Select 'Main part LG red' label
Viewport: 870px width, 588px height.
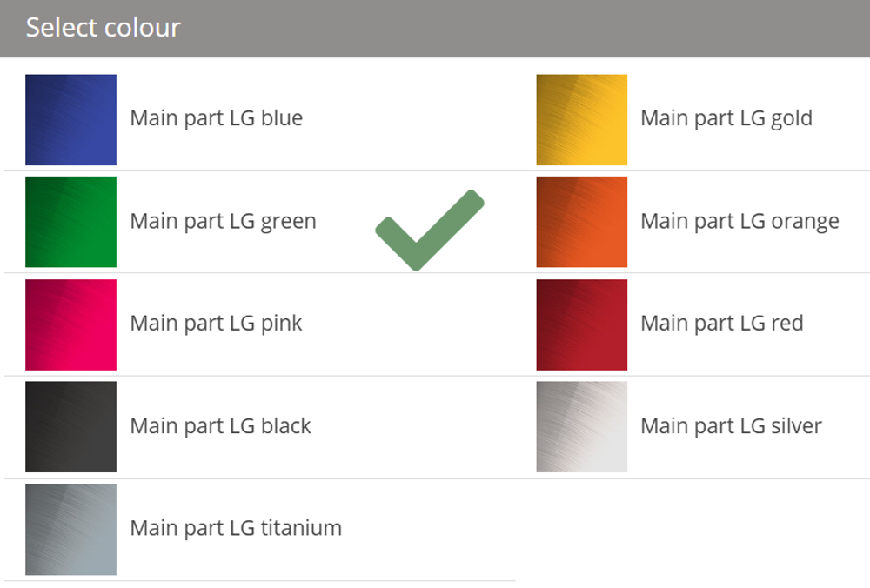point(721,324)
